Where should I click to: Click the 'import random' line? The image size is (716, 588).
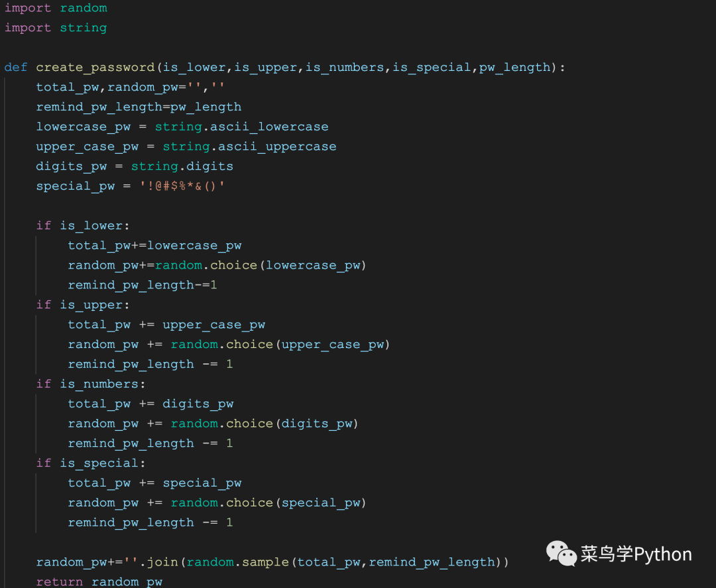pos(56,8)
